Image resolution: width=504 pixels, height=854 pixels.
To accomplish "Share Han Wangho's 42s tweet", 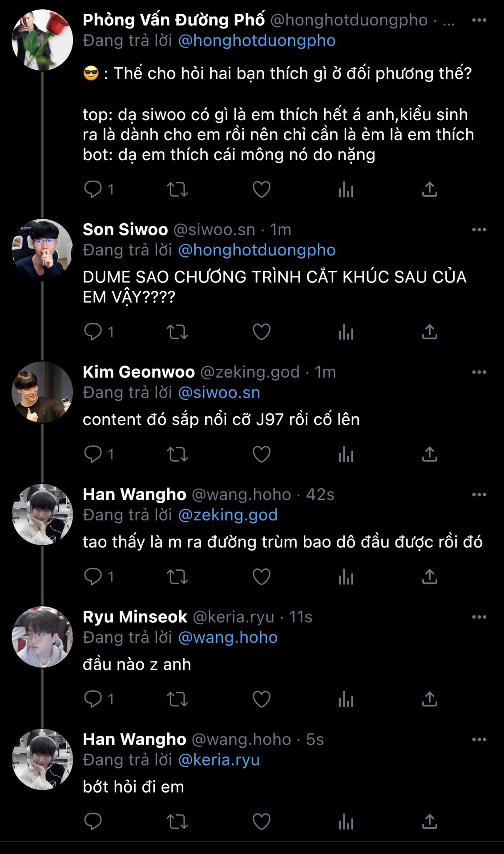I will point(430,576).
